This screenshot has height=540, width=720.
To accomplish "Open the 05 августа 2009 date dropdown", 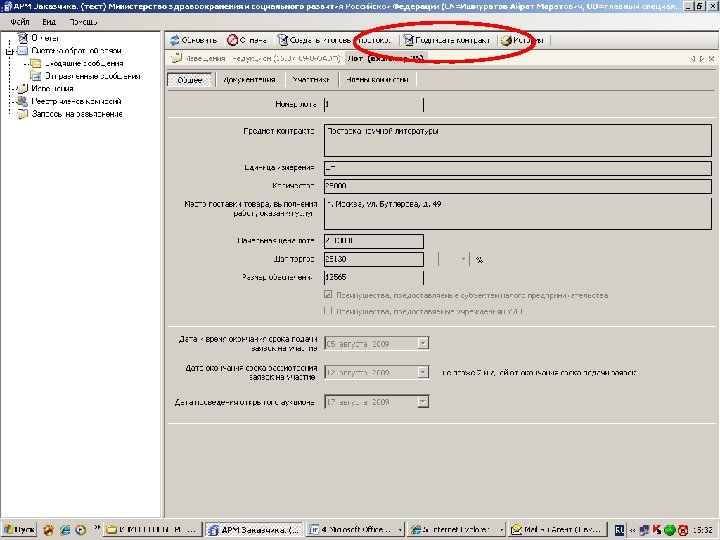I will pos(423,343).
